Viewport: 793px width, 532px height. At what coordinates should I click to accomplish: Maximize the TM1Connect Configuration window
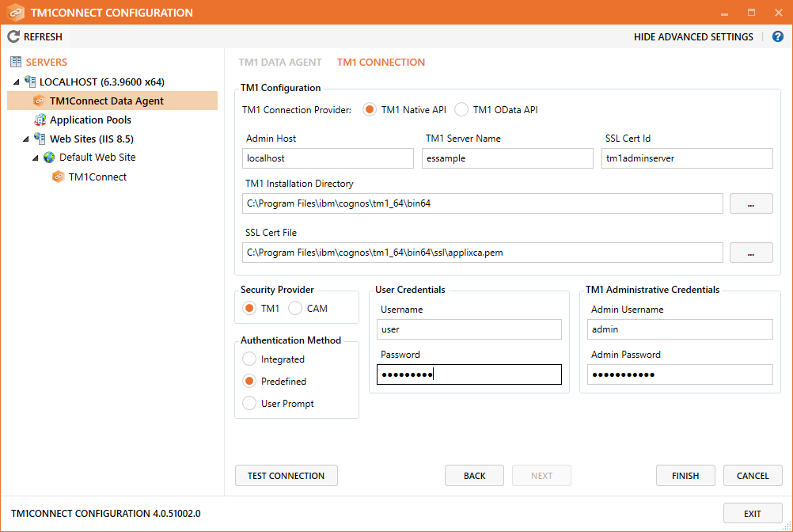tap(752, 13)
